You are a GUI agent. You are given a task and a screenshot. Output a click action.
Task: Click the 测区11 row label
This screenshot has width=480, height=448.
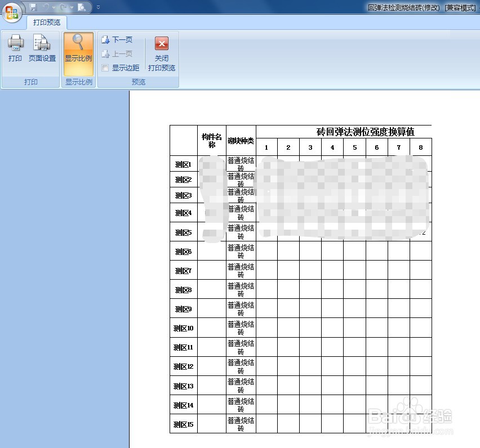pyautogui.click(x=183, y=347)
